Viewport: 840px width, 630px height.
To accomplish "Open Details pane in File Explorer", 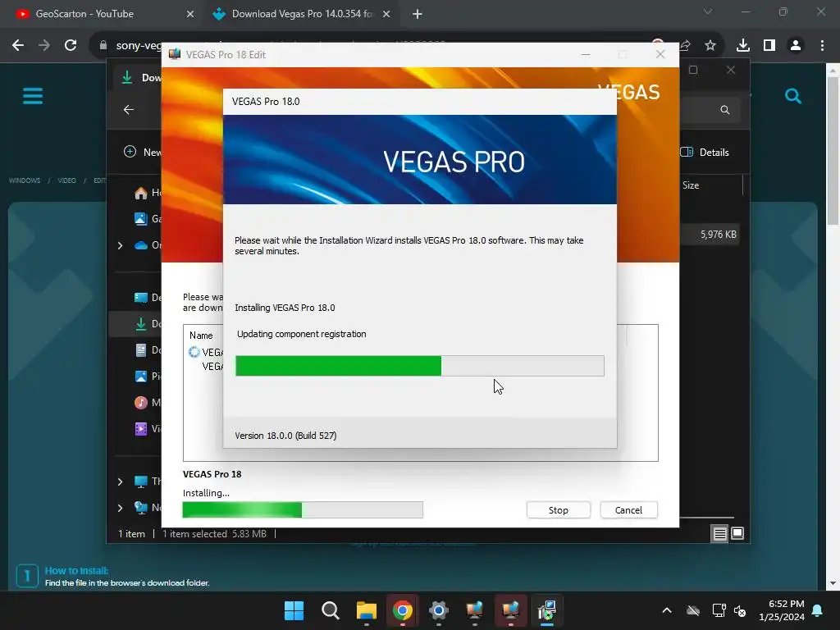I will [x=705, y=152].
